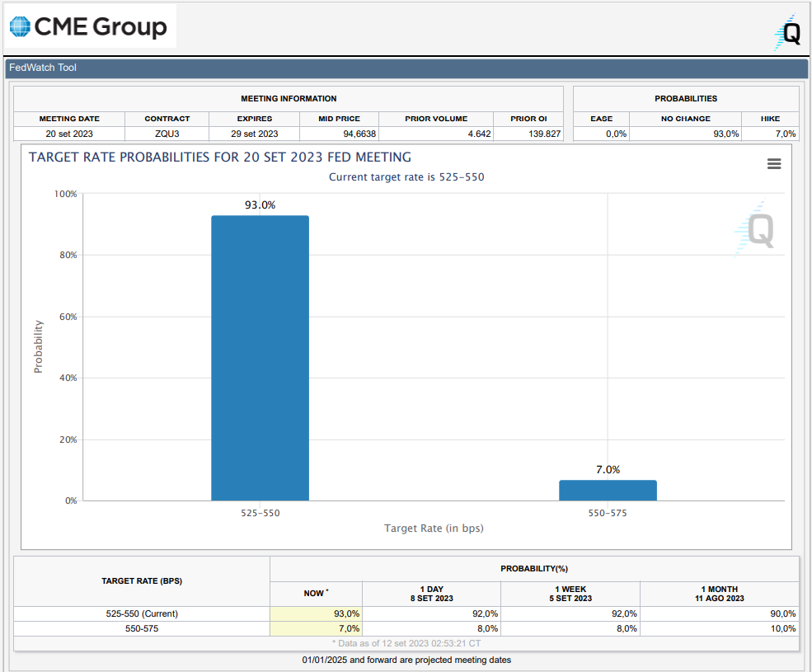Click the Probability y-axis title
This screenshot has height=672, width=812.
pos(38,346)
